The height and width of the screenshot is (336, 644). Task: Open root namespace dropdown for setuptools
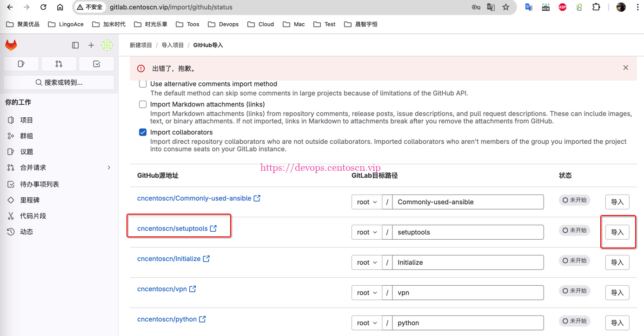(367, 232)
